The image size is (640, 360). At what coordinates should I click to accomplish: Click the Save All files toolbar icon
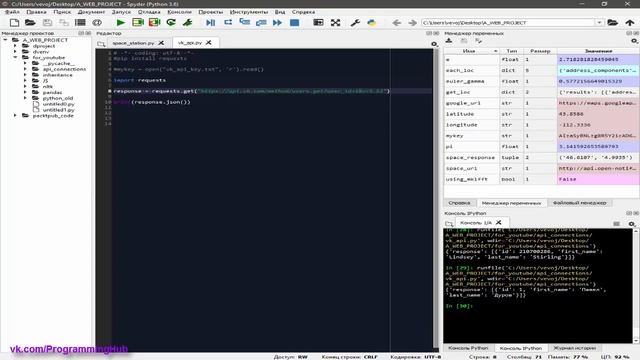[64, 23]
